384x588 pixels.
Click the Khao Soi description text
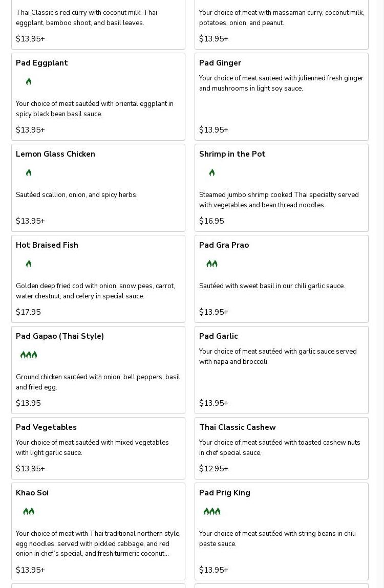(x=98, y=543)
